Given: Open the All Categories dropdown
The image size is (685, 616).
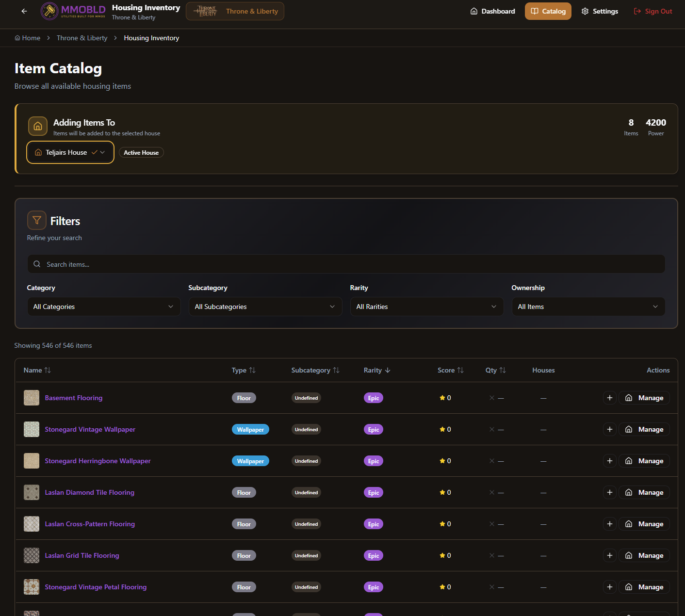Looking at the screenshot, I should (x=104, y=307).
